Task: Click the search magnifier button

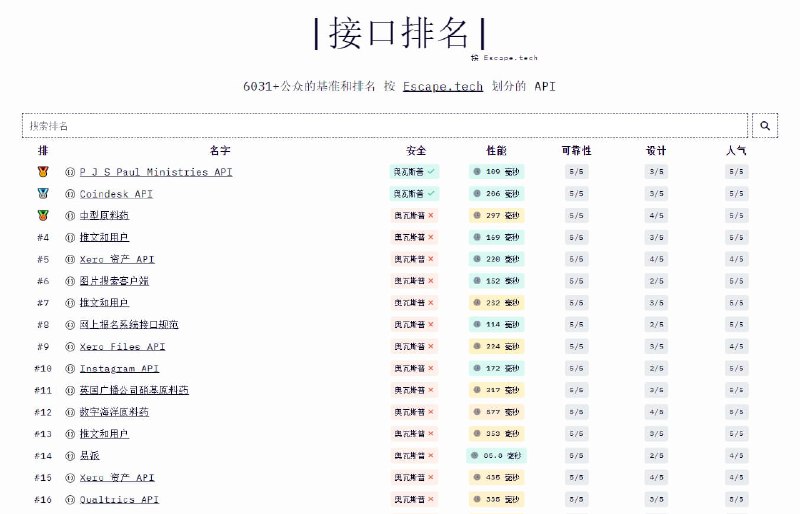Action: 765,126
